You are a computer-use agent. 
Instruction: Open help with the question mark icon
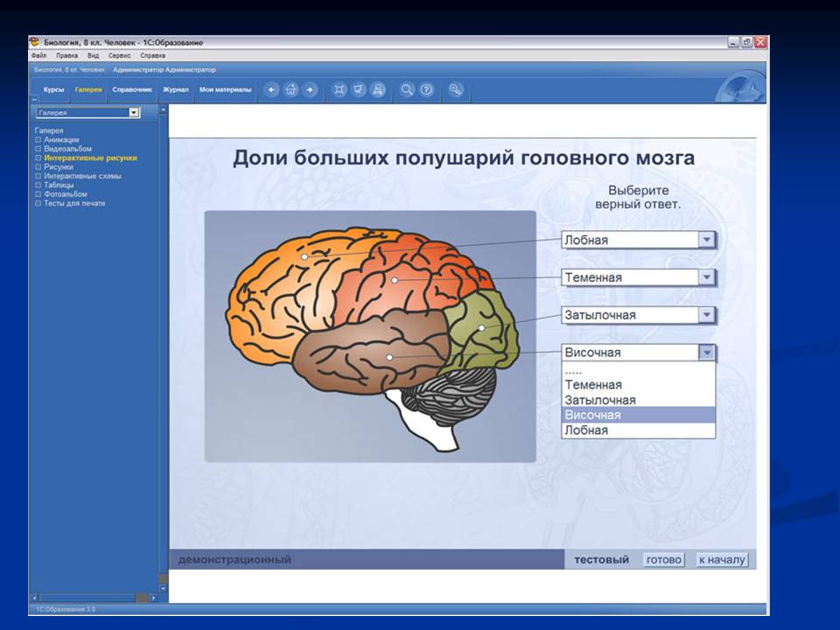[x=426, y=89]
